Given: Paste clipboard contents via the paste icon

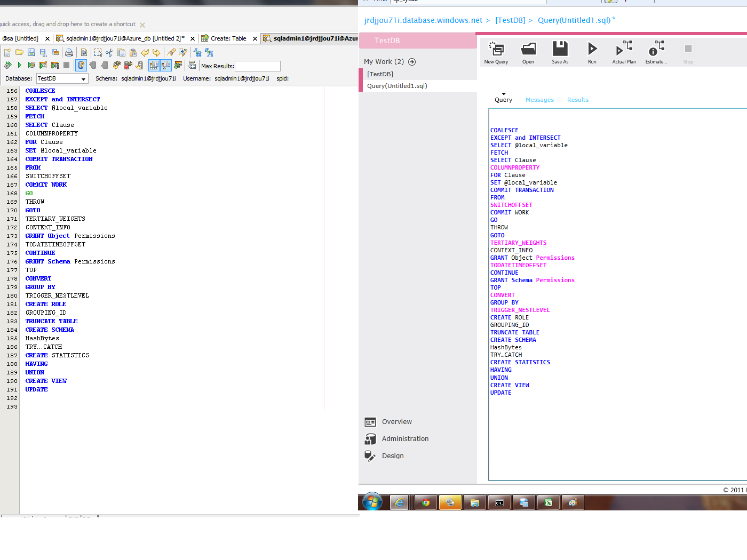Looking at the screenshot, I should tap(133, 52).
